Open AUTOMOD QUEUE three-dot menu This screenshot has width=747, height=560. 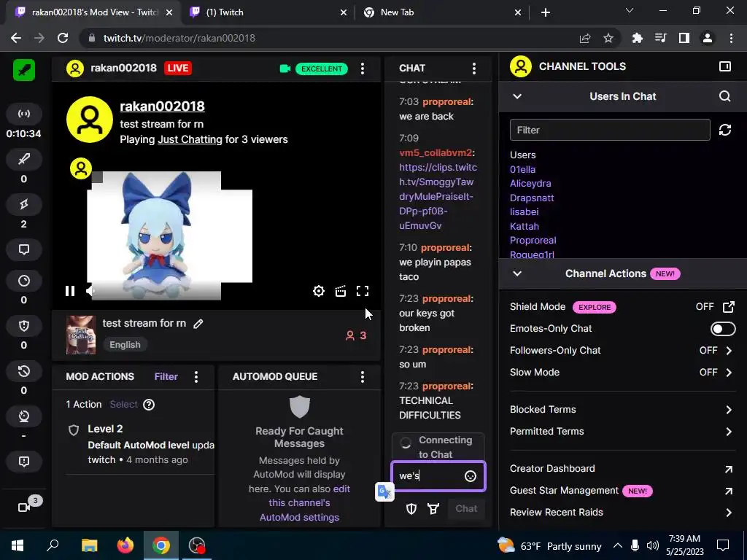pyautogui.click(x=363, y=377)
